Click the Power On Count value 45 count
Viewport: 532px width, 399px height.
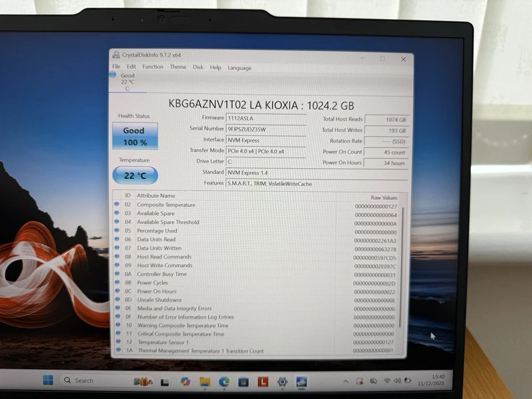point(386,152)
